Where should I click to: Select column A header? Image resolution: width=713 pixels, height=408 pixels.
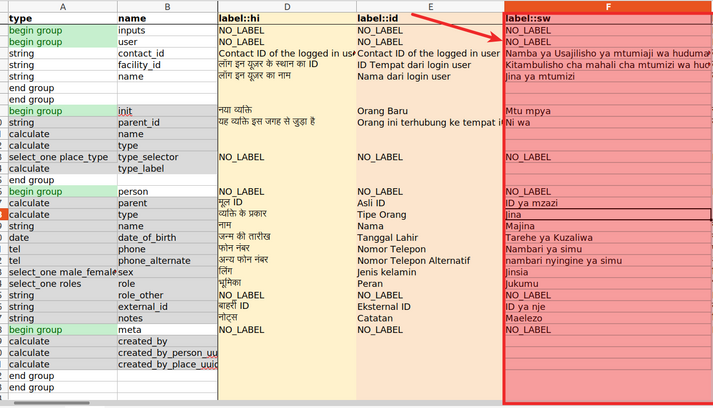(x=63, y=6)
